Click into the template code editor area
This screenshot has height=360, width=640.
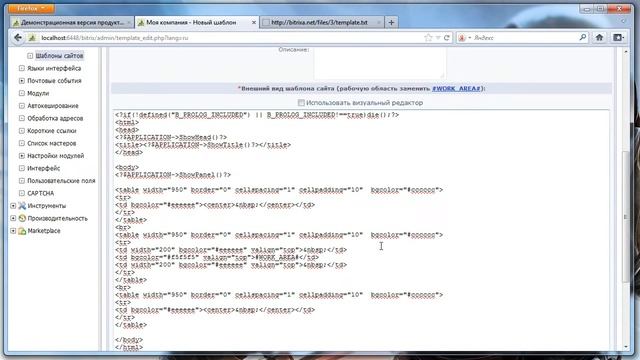click(x=361, y=231)
